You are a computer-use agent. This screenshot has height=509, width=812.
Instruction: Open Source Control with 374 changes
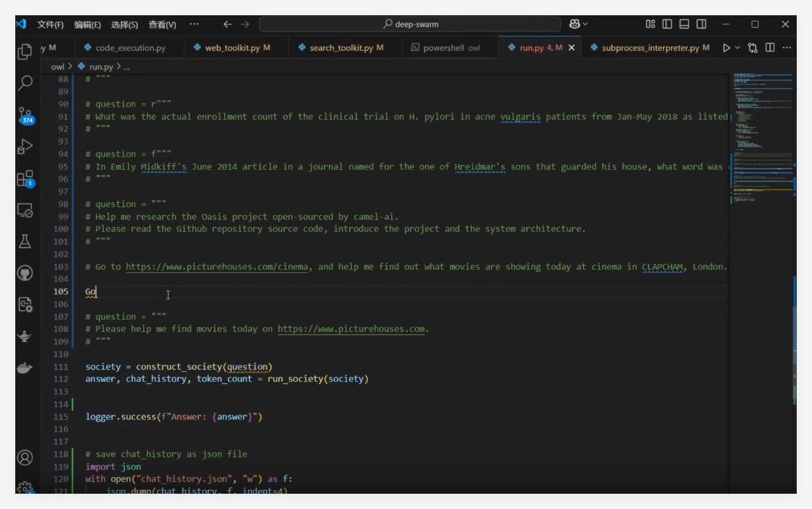[25, 115]
